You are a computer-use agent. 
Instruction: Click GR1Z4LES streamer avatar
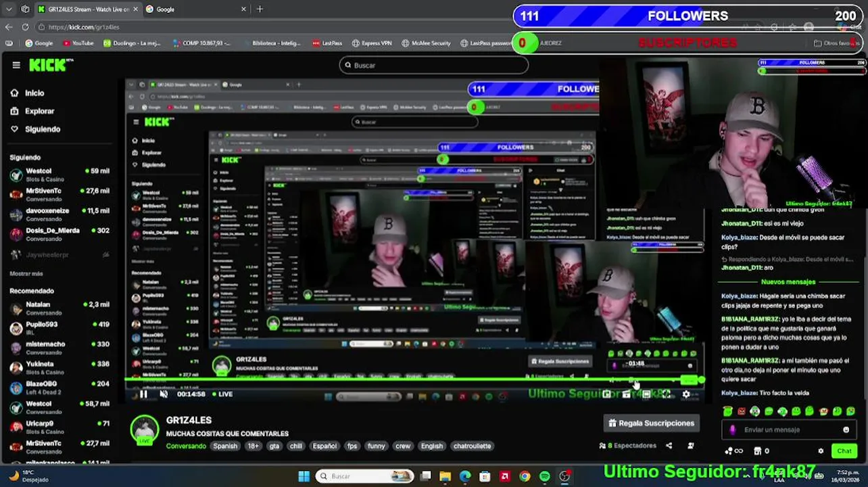[144, 430]
